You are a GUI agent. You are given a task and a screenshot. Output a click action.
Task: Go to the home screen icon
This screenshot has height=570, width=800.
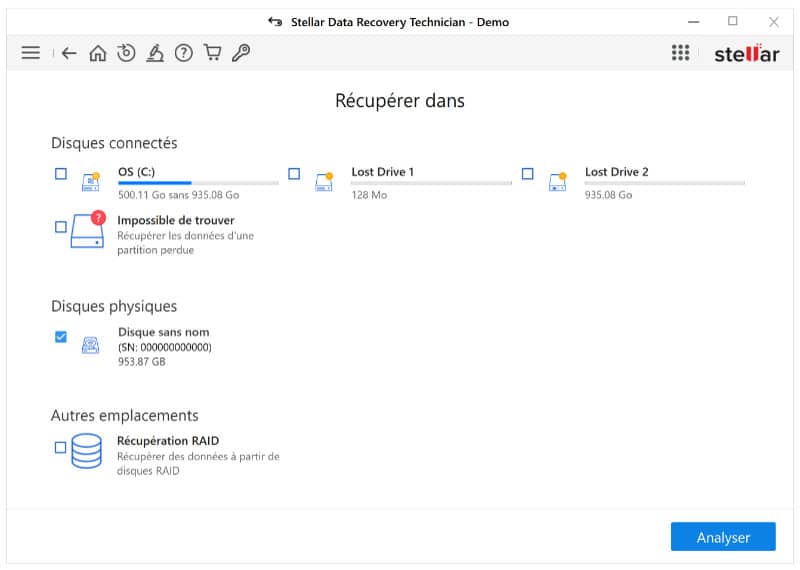click(x=97, y=53)
